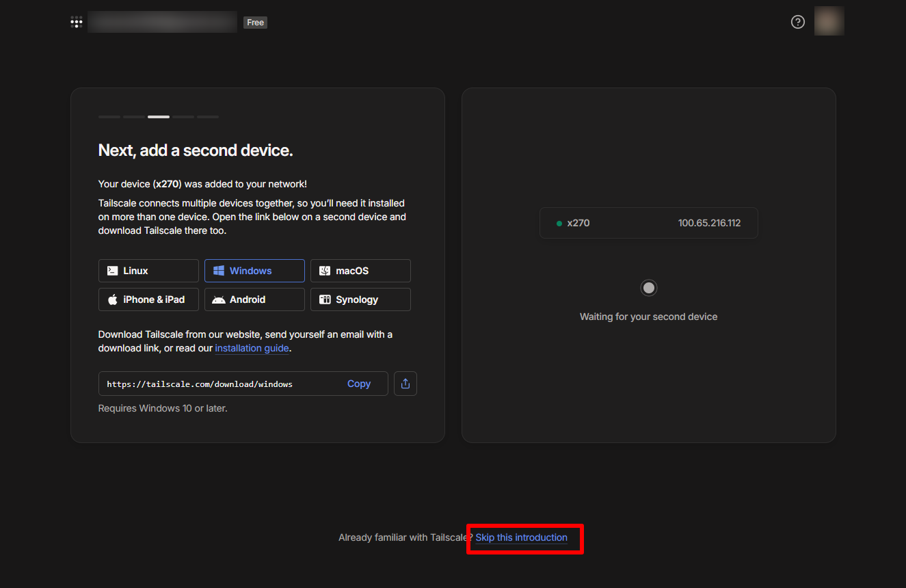906x588 pixels.
Task: Skip this introduction
Action: point(521,537)
